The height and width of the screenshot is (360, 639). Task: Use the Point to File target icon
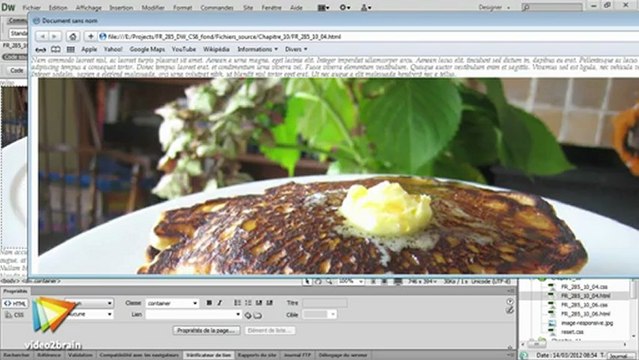tap(247, 315)
